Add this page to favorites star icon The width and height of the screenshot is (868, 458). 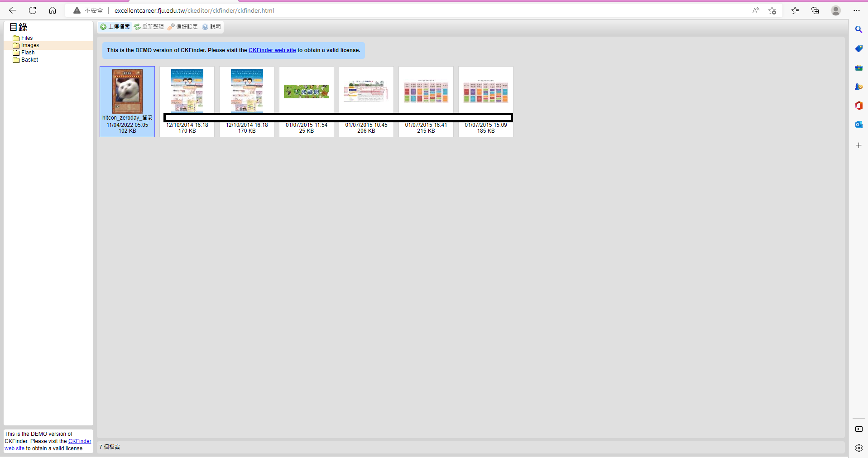(772, 10)
